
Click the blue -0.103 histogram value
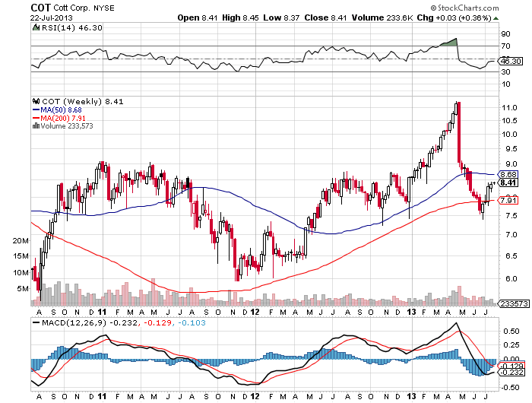pos(192,322)
